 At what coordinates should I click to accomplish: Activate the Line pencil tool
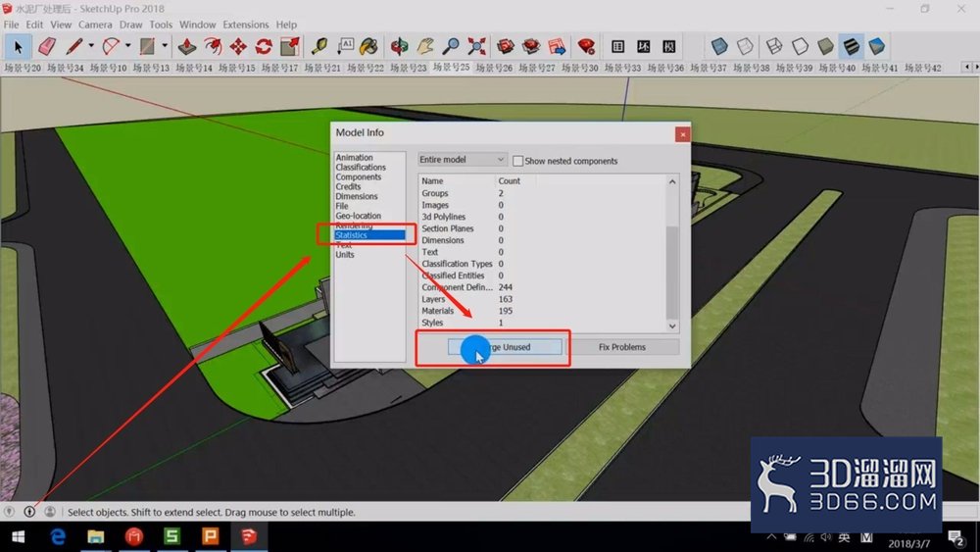(74, 46)
